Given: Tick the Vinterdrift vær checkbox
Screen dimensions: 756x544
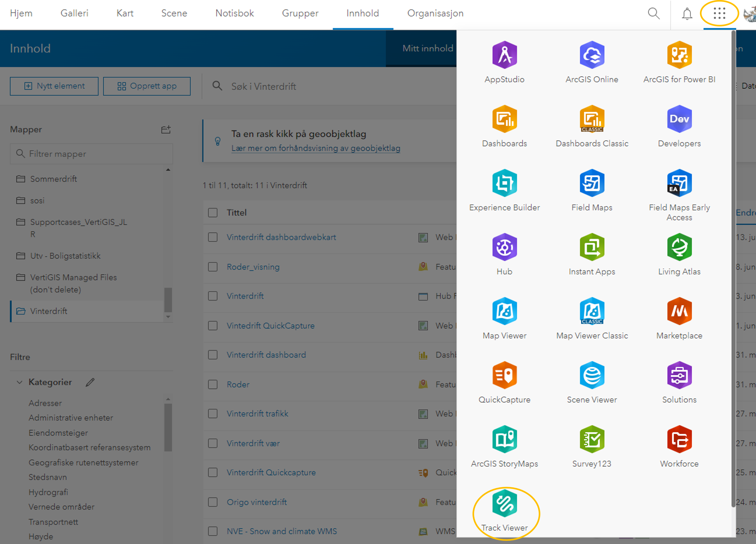Looking at the screenshot, I should (213, 443).
